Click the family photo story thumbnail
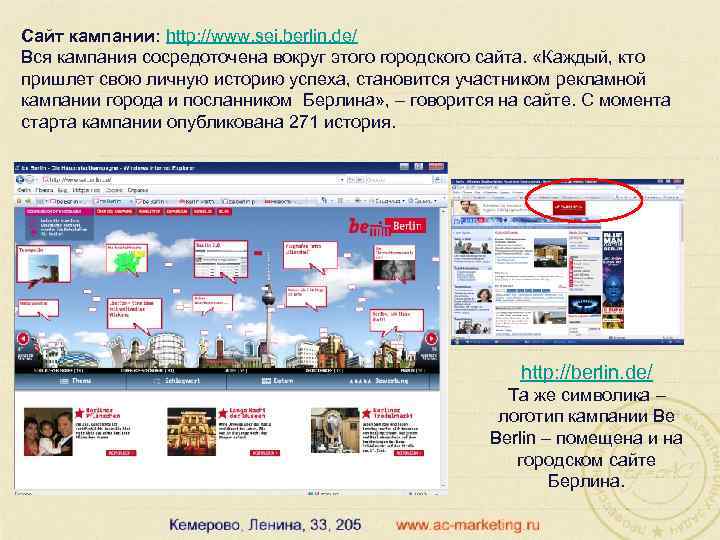 pos(48,432)
